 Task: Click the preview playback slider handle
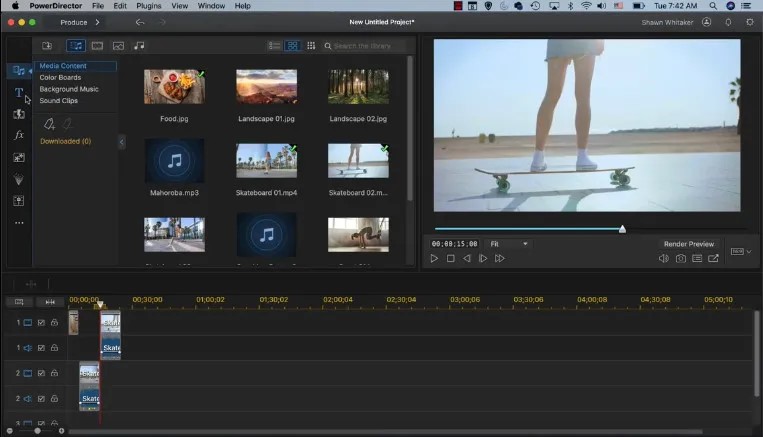pyautogui.click(x=622, y=229)
